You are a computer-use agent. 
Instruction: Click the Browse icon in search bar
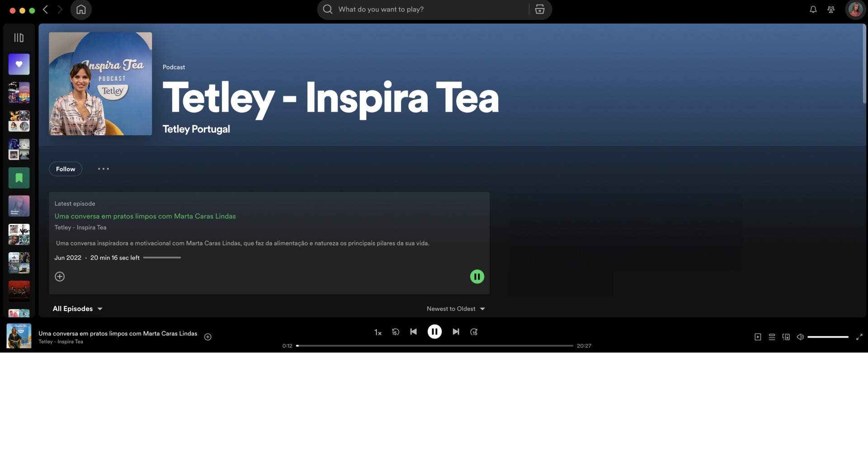click(540, 9)
